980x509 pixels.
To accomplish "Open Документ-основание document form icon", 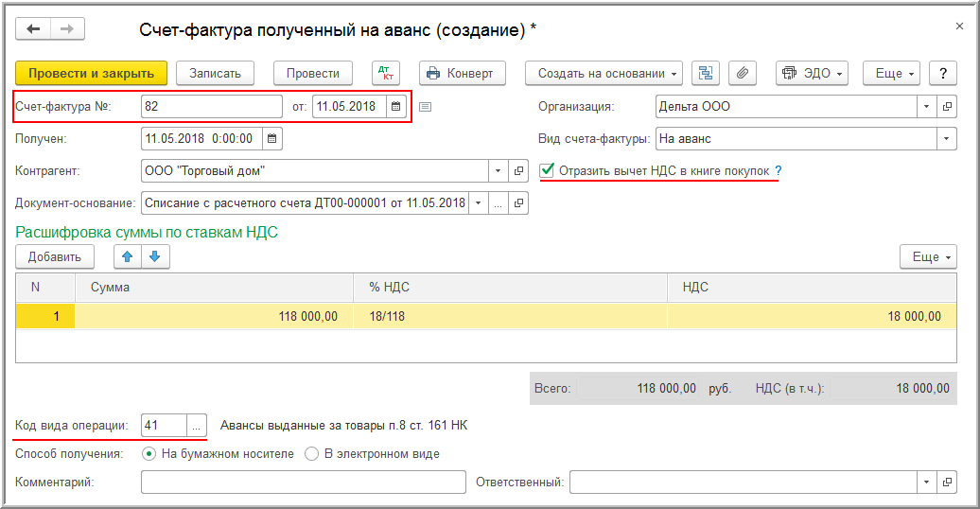I will tap(518, 203).
